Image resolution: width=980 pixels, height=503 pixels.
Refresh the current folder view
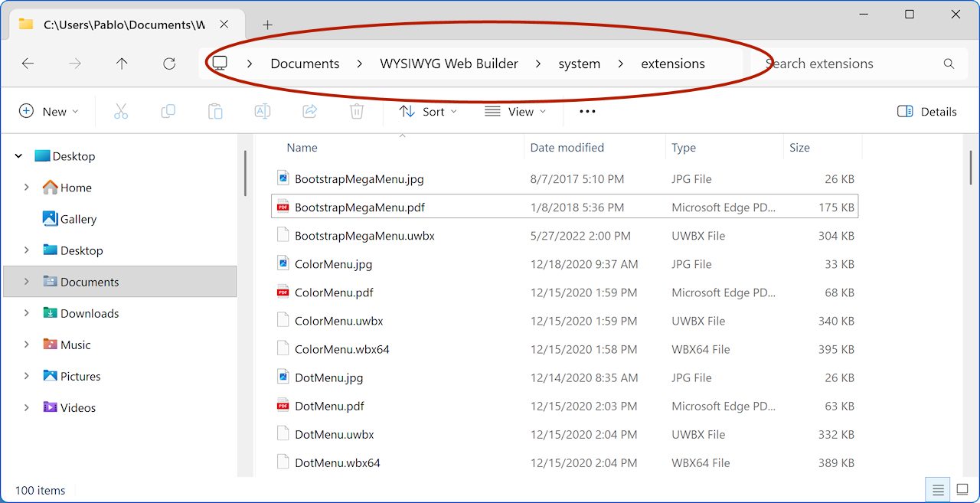pyautogui.click(x=169, y=64)
